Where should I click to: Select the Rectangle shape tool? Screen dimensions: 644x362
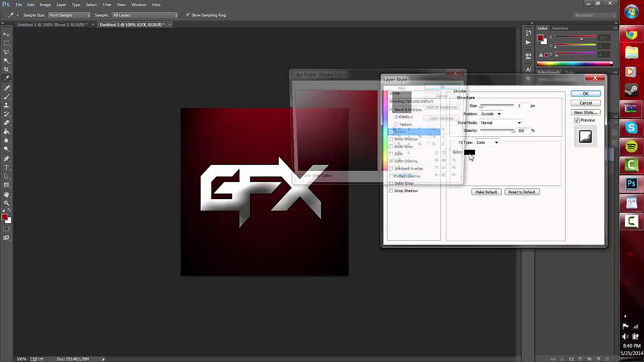point(7,185)
